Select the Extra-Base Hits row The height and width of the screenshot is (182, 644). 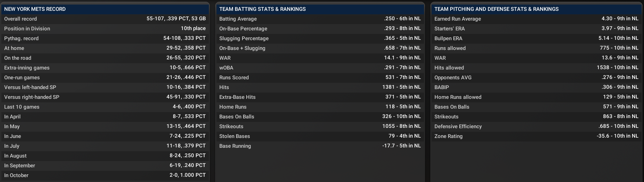pos(320,97)
